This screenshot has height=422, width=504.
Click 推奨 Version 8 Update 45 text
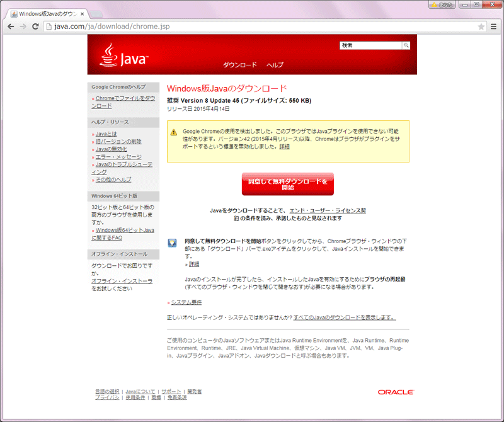pos(239,101)
